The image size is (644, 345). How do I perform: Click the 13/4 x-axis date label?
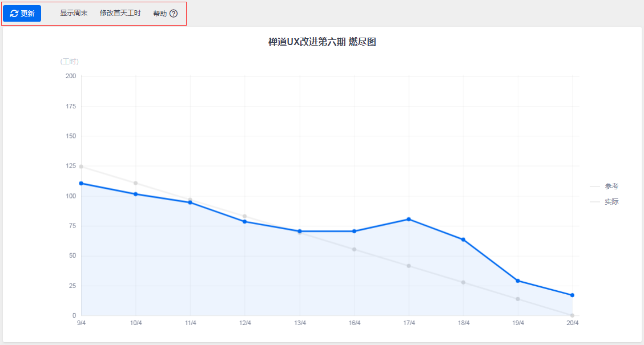(300, 323)
